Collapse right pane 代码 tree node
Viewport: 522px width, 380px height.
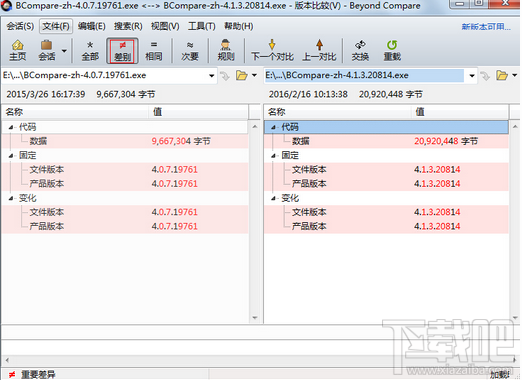coord(273,127)
